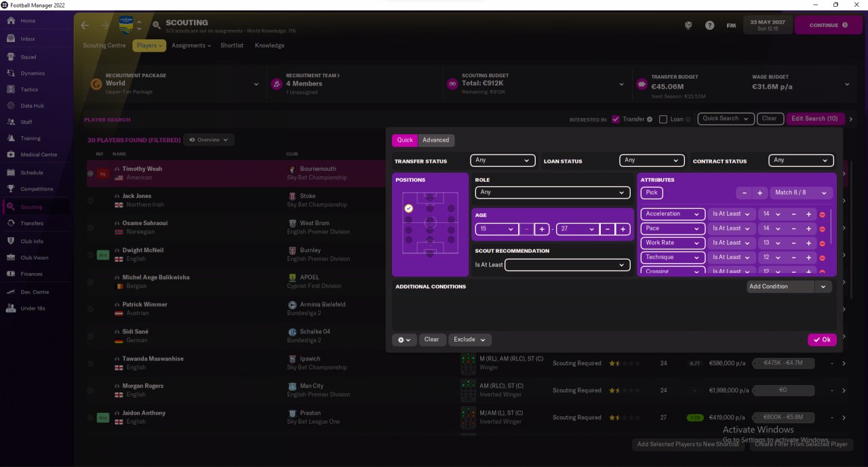Open the help question-mark icon
The height and width of the screenshot is (467, 868).
(x=709, y=26)
